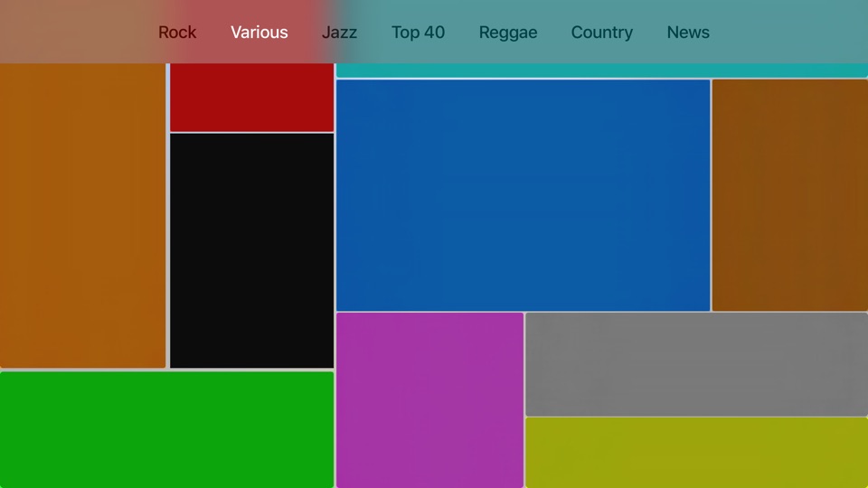Select the tall orange tile

(82, 215)
